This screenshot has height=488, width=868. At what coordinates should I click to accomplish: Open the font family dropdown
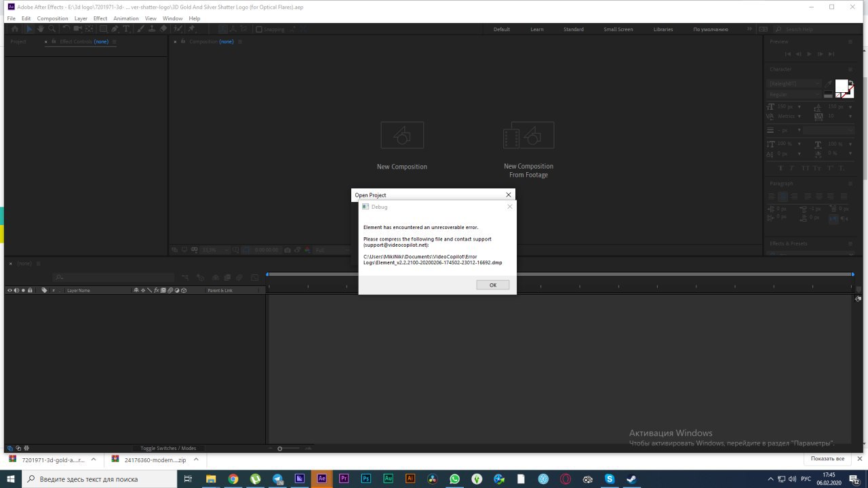click(794, 83)
